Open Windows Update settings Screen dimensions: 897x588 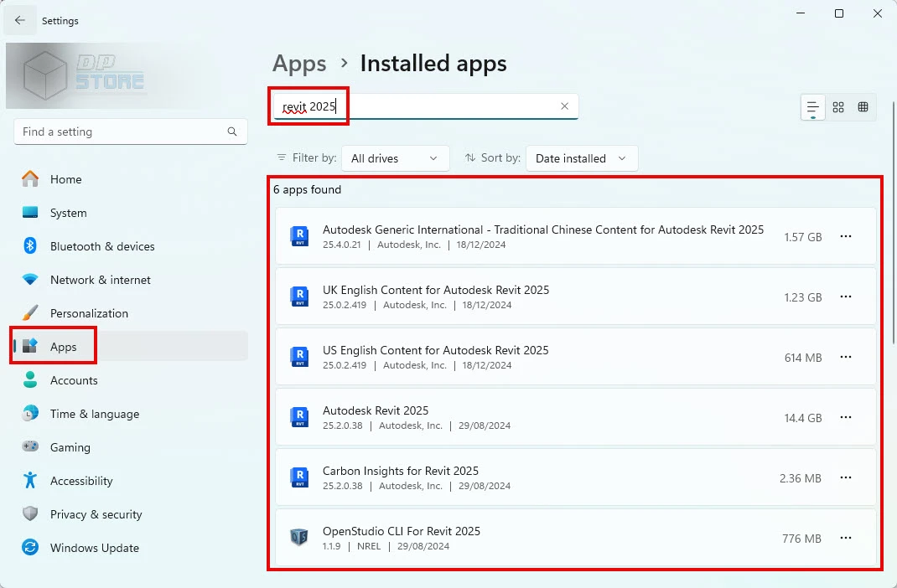tap(131, 548)
